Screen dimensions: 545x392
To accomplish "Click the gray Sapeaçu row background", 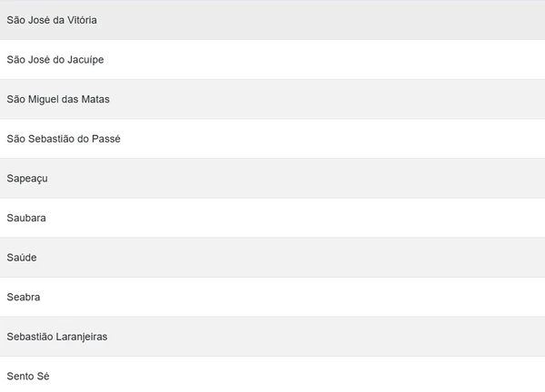I will coord(363,179).
